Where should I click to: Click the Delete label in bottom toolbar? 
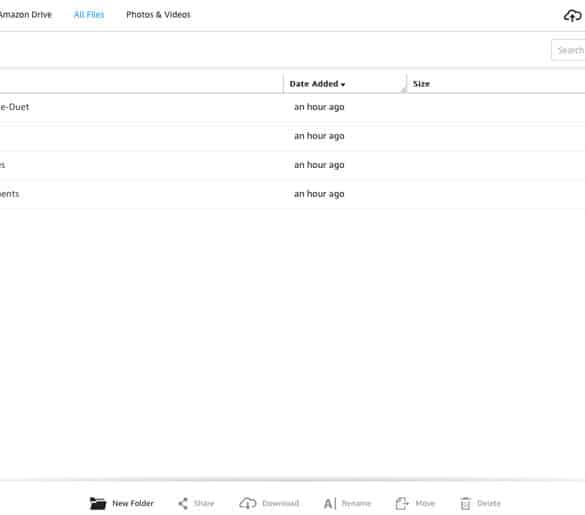pos(489,503)
